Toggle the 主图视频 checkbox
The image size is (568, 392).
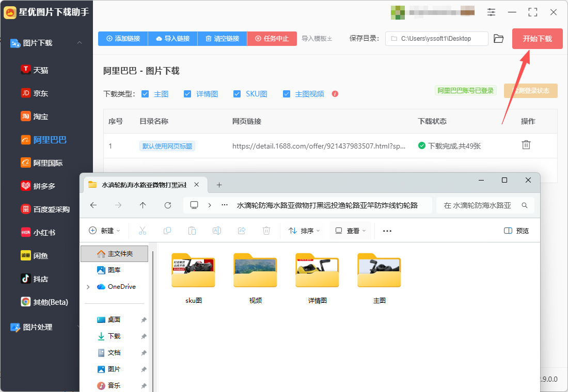coord(287,94)
